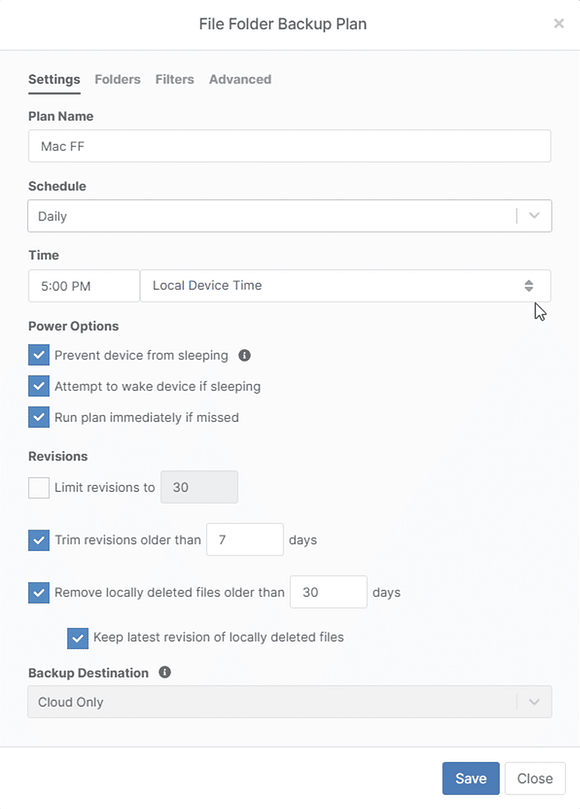Disable Remove locally deleted files option
The width and height of the screenshot is (580, 809).
tap(39, 592)
